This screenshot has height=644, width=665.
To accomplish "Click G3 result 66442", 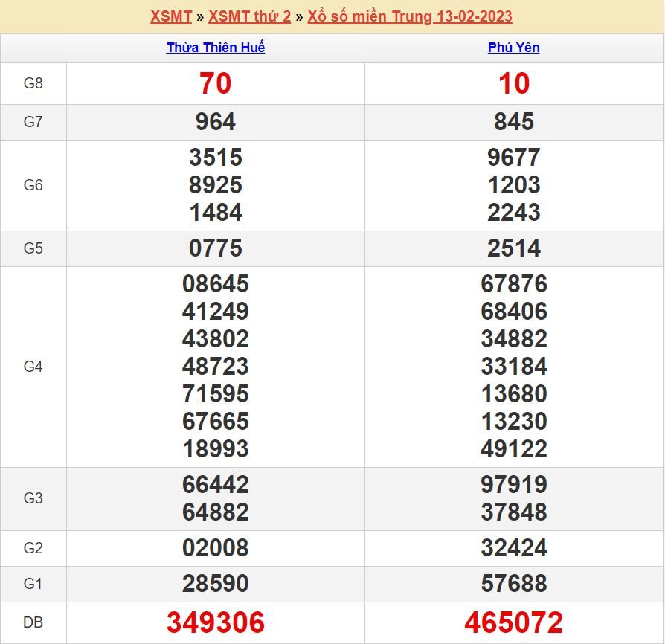I will coord(216,485).
